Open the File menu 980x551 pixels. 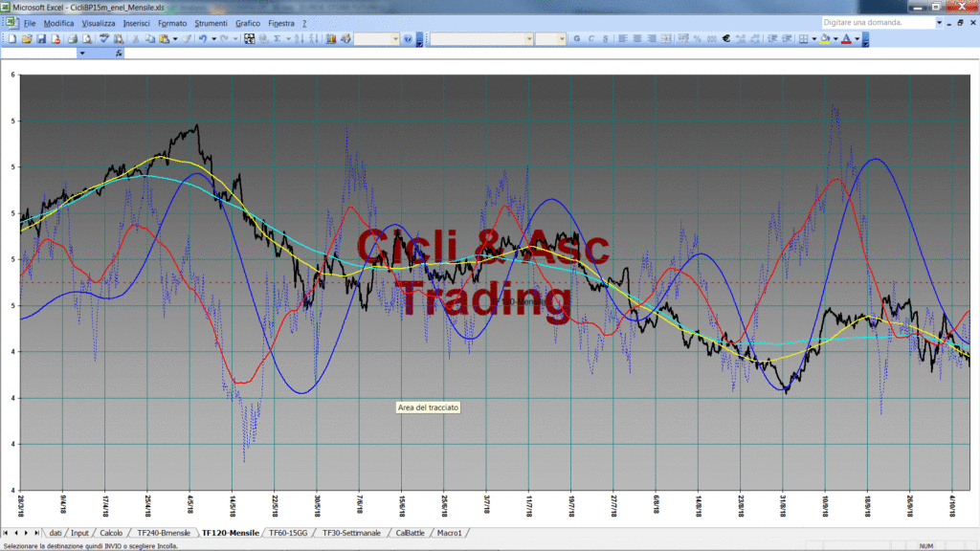click(30, 23)
